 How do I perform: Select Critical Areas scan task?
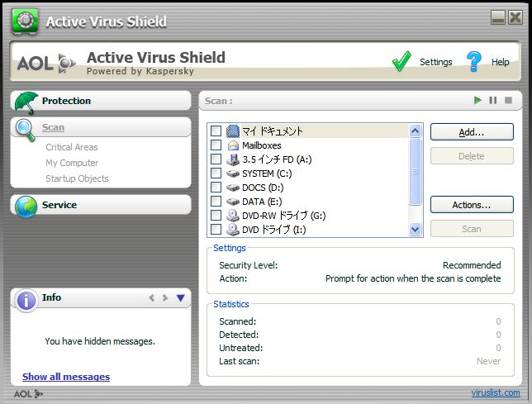tap(72, 147)
